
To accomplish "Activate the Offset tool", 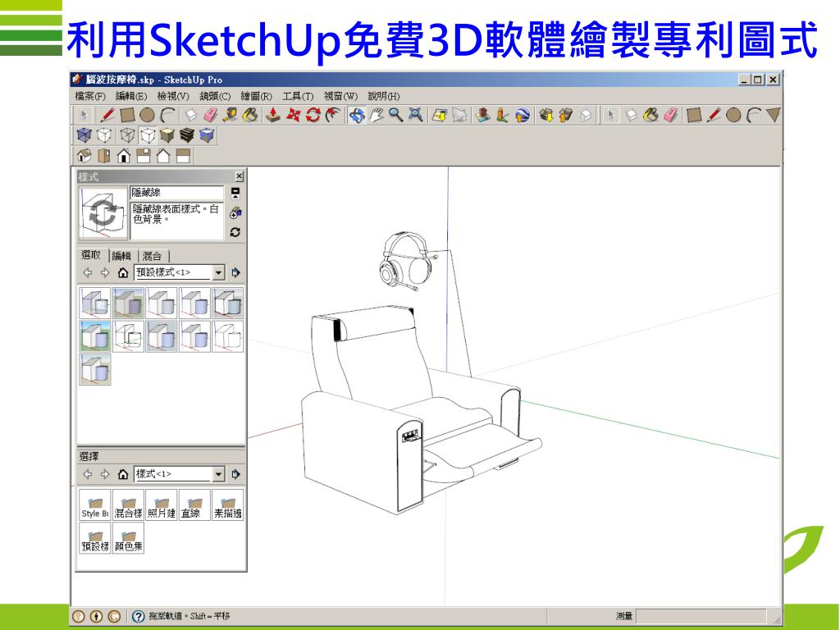I will 333,115.
